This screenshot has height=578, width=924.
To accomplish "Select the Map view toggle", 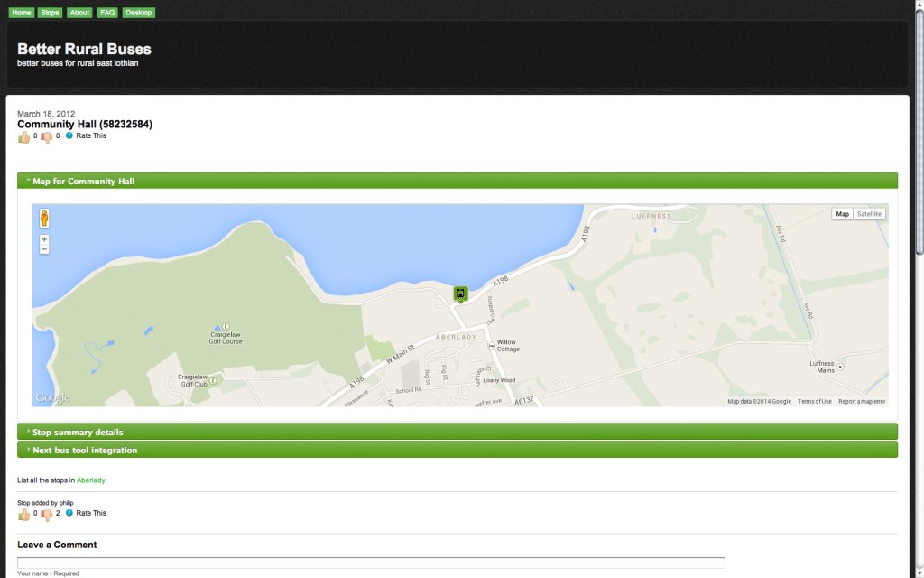I will click(843, 214).
